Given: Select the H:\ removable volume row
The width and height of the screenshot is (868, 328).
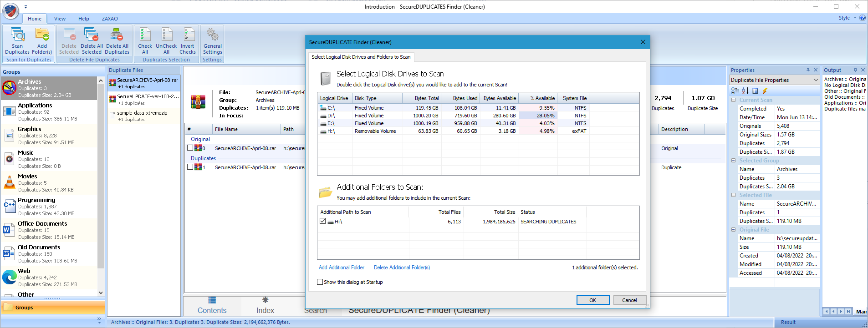Looking at the screenshot, I should (478, 131).
